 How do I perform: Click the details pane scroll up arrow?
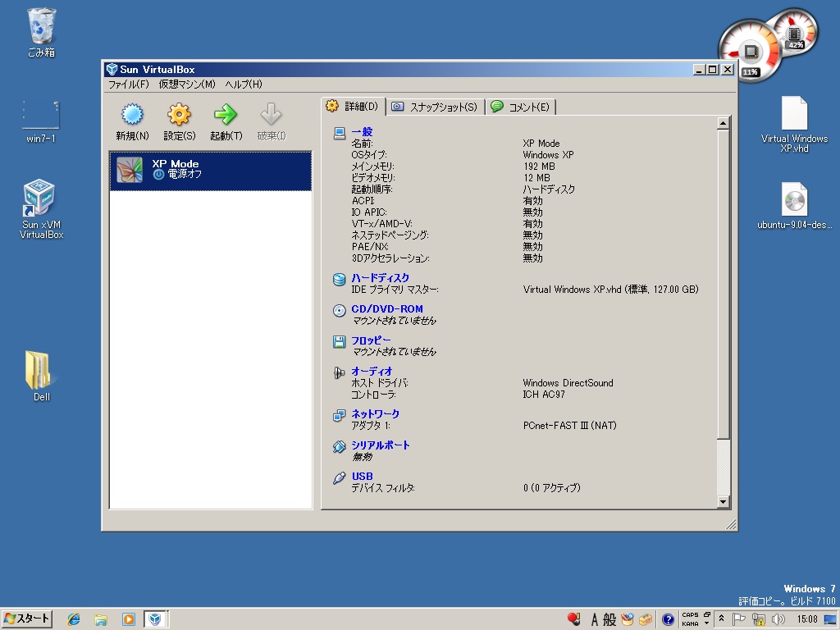723,123
